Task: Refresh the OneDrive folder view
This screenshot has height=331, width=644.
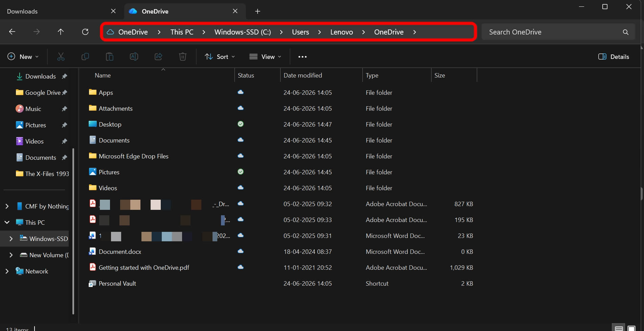Action: click(x=85, y=32)
